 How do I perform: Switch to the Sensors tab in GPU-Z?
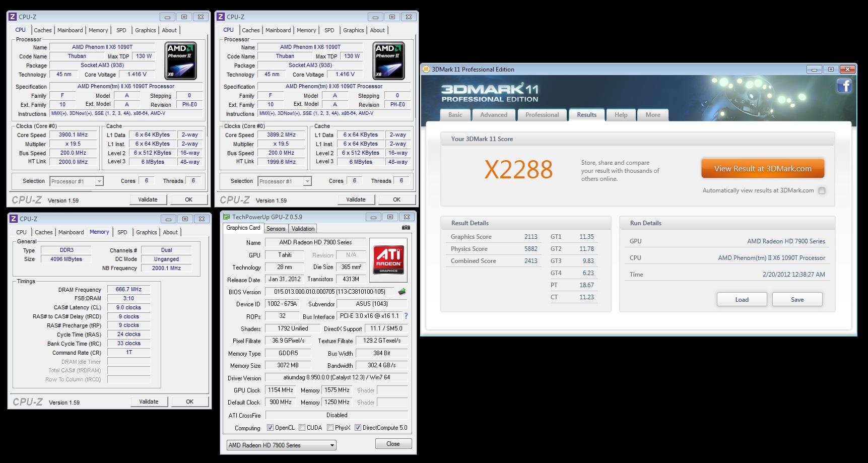[x=276, y=229]
